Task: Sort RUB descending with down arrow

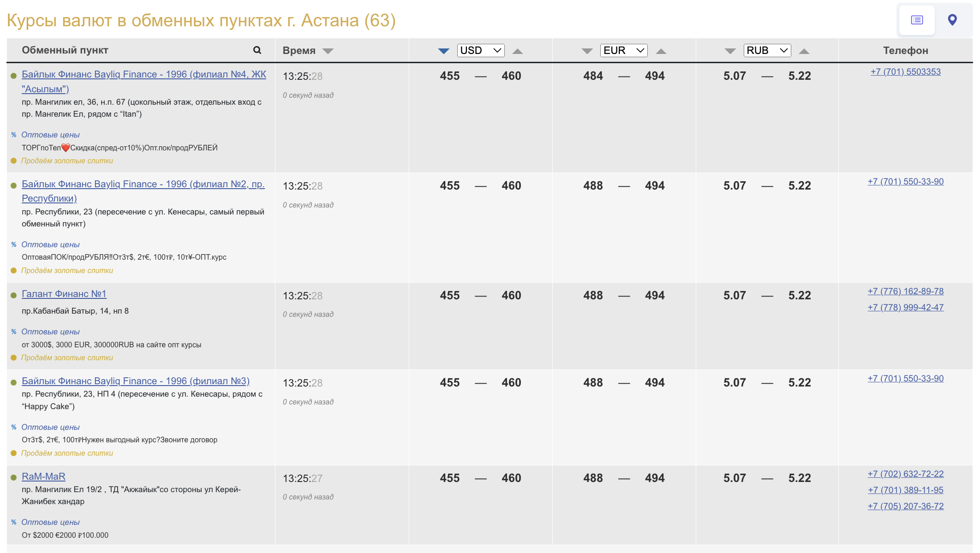Action: (x=730, y=51)
